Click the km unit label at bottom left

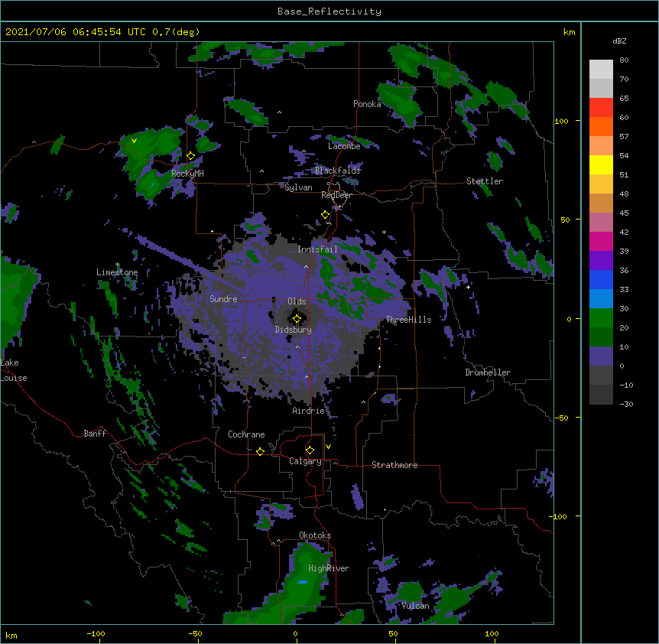(x=11, y=635)
